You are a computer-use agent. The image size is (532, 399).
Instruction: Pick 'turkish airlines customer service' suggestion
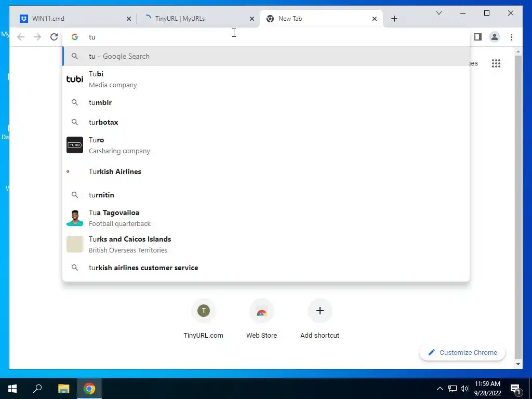click(x=267, y=268)
